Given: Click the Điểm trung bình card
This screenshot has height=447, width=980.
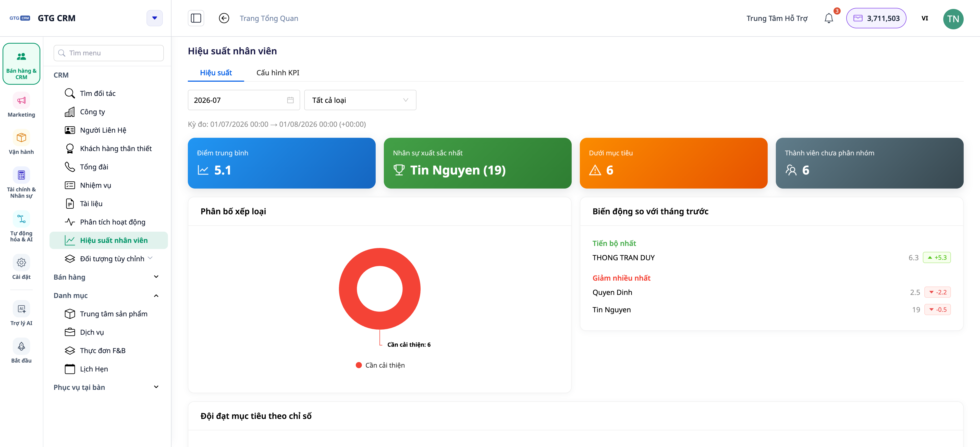Looking at the screenshot, I should click(281, 163).
